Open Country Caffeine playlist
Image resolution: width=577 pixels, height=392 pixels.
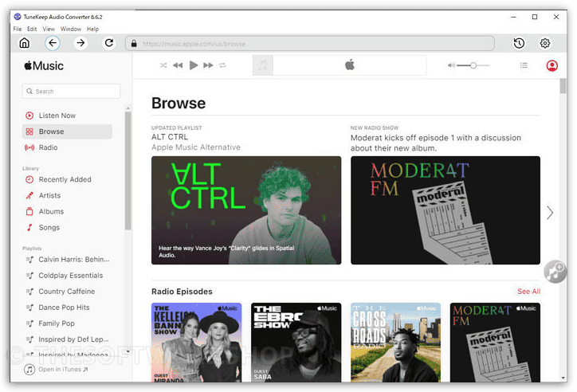(x=61, y=292)
